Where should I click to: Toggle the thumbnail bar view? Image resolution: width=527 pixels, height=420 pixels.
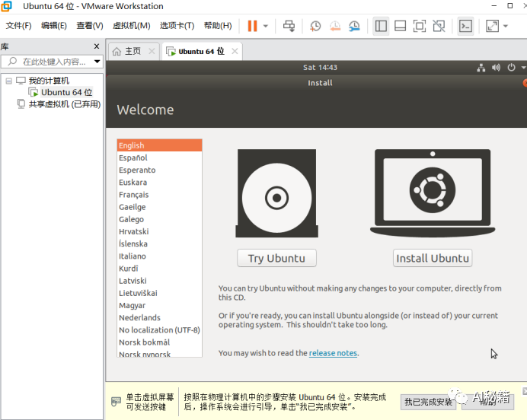[x=400, y=26]
